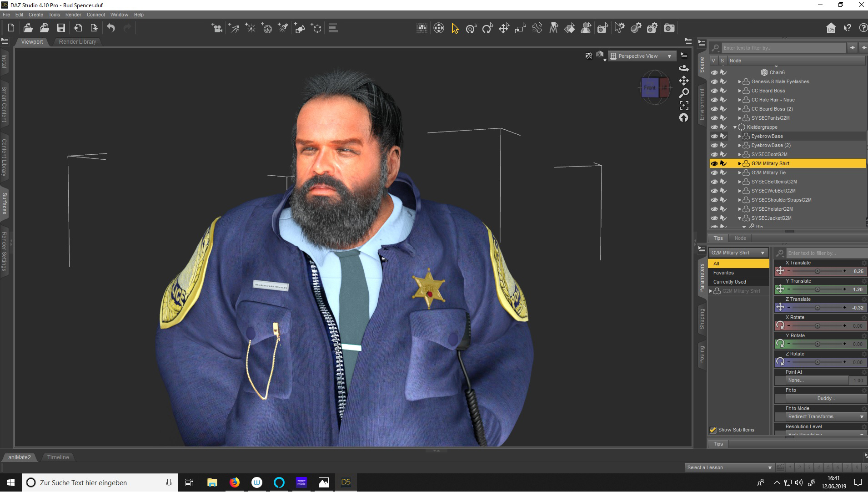
Task: Choose the Translate tool
Action: (504, 28)
